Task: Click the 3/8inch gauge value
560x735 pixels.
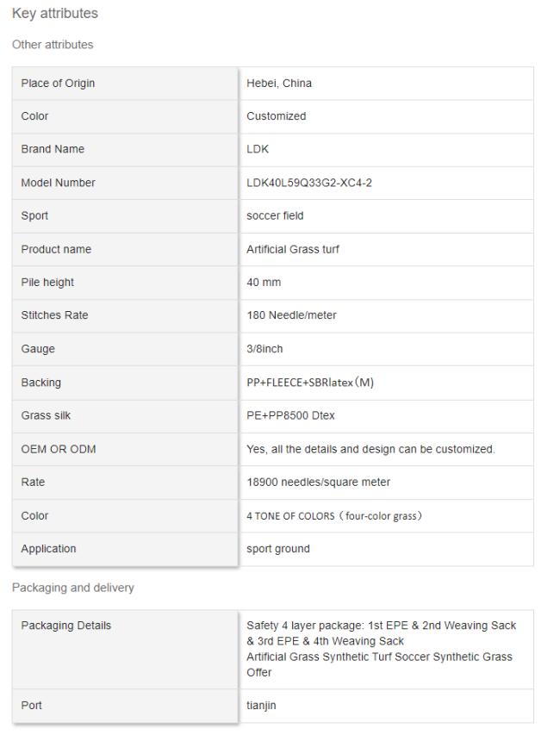Action: click(x=264, y=349)
